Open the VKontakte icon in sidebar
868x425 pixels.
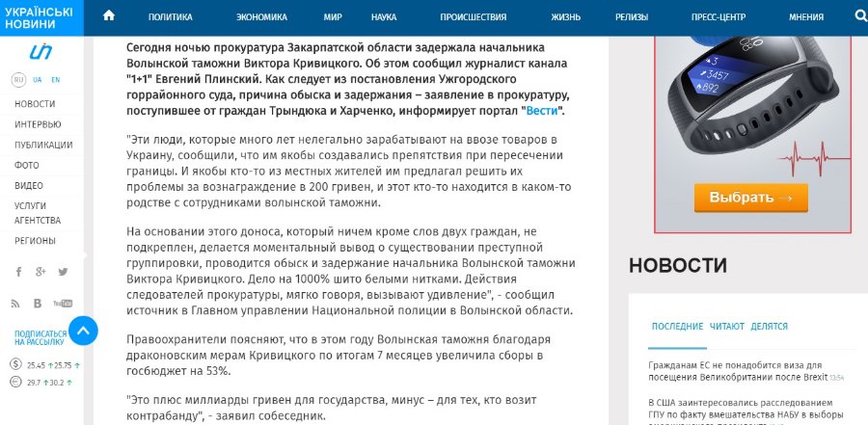pos(38,304)
